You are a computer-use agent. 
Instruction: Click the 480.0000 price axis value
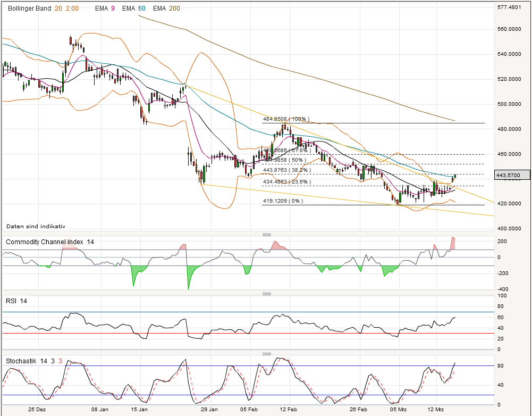[x=509, y=129]
